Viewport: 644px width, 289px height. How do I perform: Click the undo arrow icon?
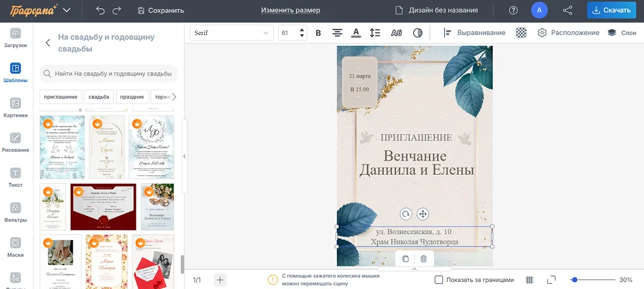pos(100,10)
